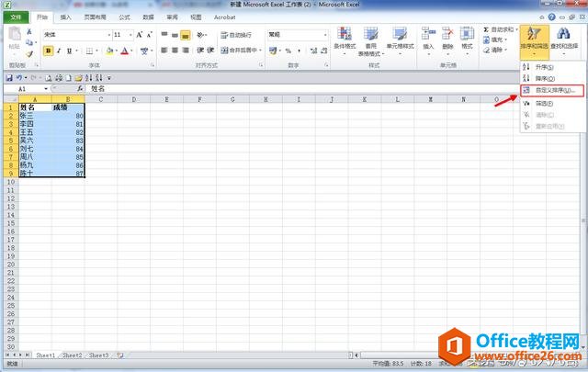This screenshot has width=588, height=372.
Task: Decrease font size with small A icon
Action: coord(149,35)
